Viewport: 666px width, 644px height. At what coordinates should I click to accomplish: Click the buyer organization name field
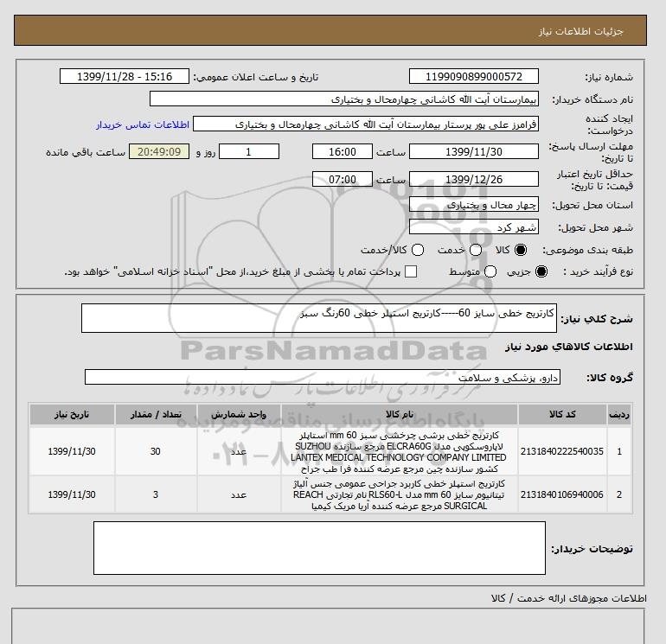(x=344, y=99)
